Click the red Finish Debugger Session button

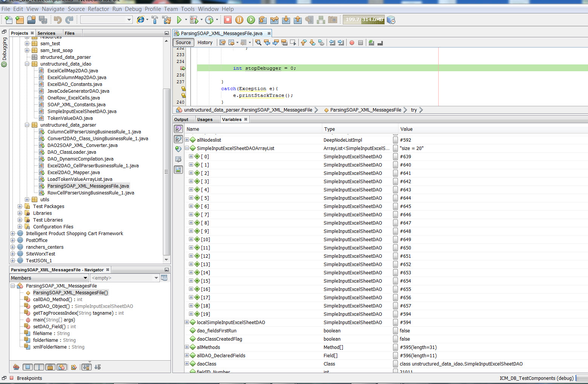(x=228, y=20)
